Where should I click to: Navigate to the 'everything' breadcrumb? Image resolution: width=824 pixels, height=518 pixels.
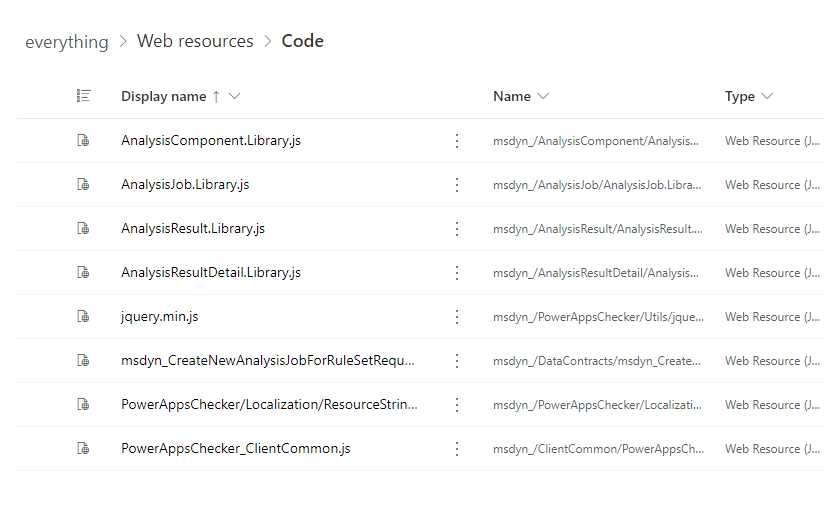coord(66,42)
